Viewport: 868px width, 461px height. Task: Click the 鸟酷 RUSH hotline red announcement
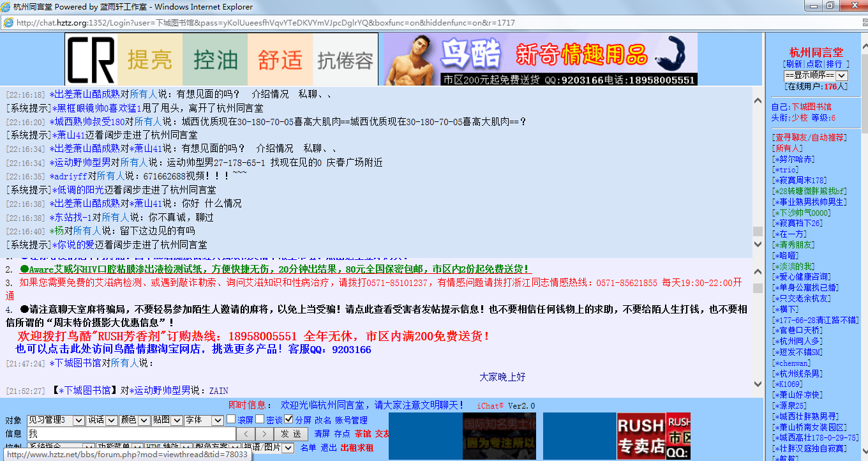254,336
